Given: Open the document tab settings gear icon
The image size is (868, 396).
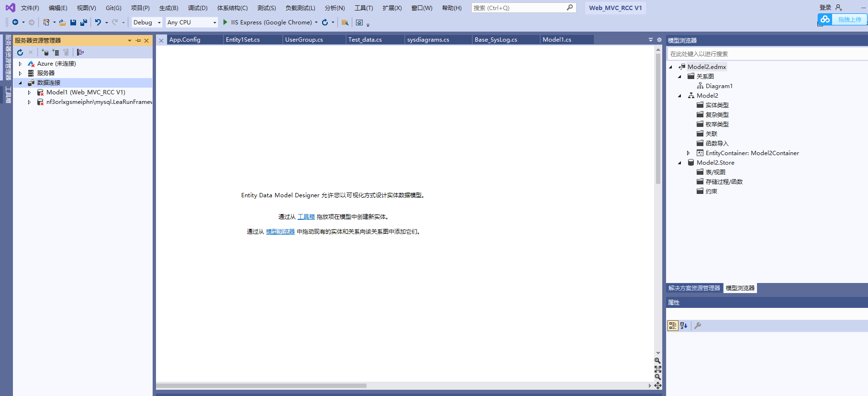Looking at the screenshot, I should pos(659,40).
